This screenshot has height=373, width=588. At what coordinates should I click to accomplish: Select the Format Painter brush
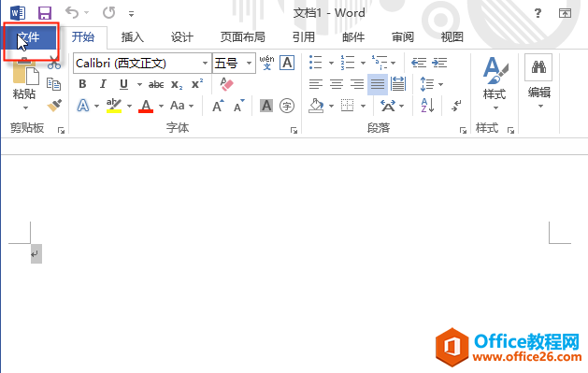54,106
